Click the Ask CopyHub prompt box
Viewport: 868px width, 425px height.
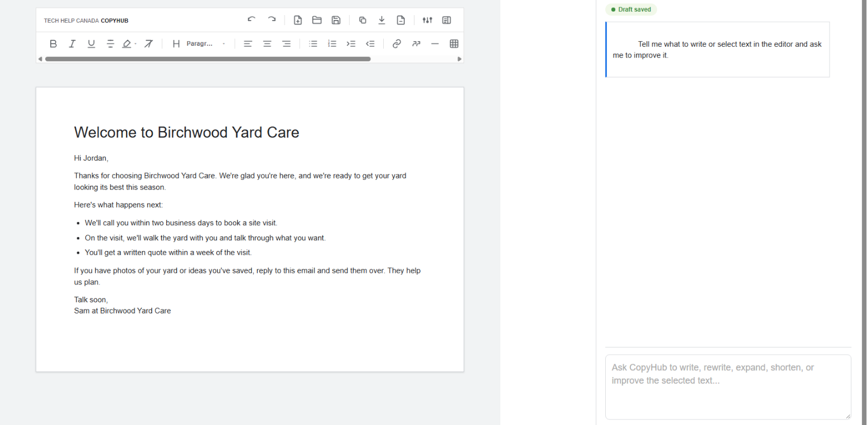pyautogui.click(x=728, y=387)
